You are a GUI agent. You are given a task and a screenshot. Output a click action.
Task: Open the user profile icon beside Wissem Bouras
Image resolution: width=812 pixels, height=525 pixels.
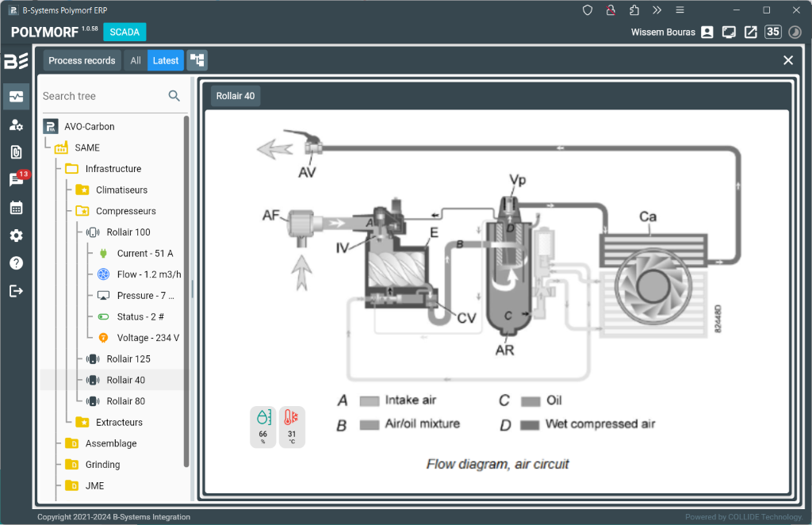(707, 32)
